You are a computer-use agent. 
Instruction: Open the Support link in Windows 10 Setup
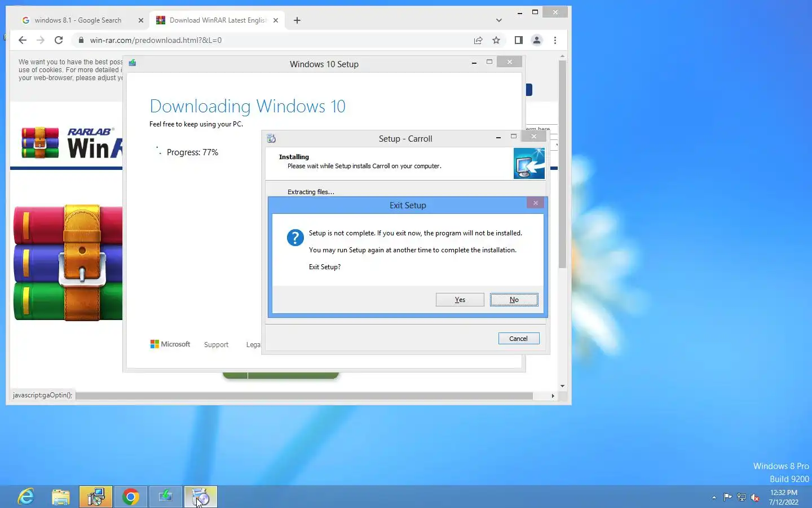pyautogui.click(x=216, y=345)
